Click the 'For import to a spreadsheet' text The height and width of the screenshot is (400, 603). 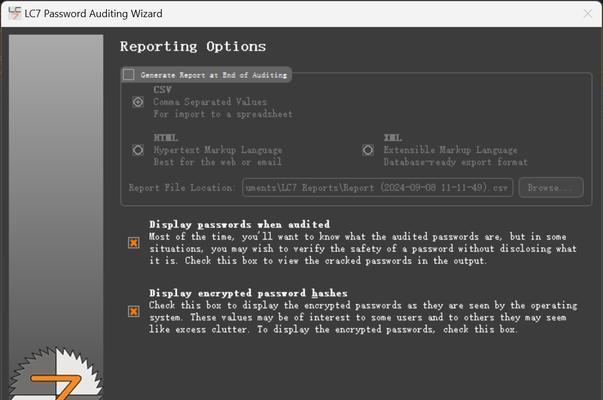click(223, 114)
